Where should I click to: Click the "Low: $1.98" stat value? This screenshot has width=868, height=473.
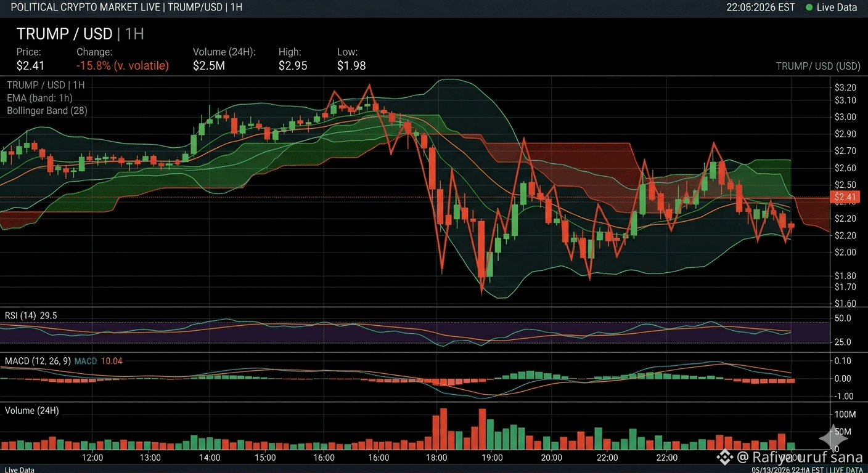pyautogui.click(x=351, y=65)
